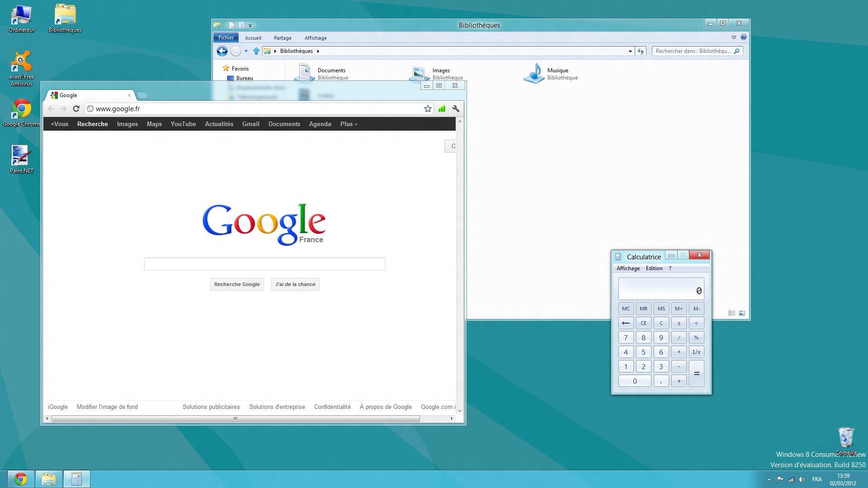Viewport: 868px width, 488px height.
Task: Click calculator 7 key
Action: tap(626, 338)
